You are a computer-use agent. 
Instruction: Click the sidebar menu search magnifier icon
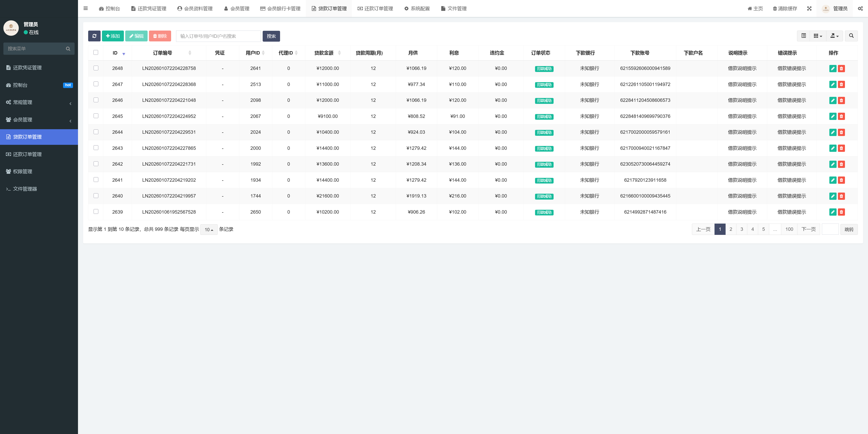[x=68, y=49]
